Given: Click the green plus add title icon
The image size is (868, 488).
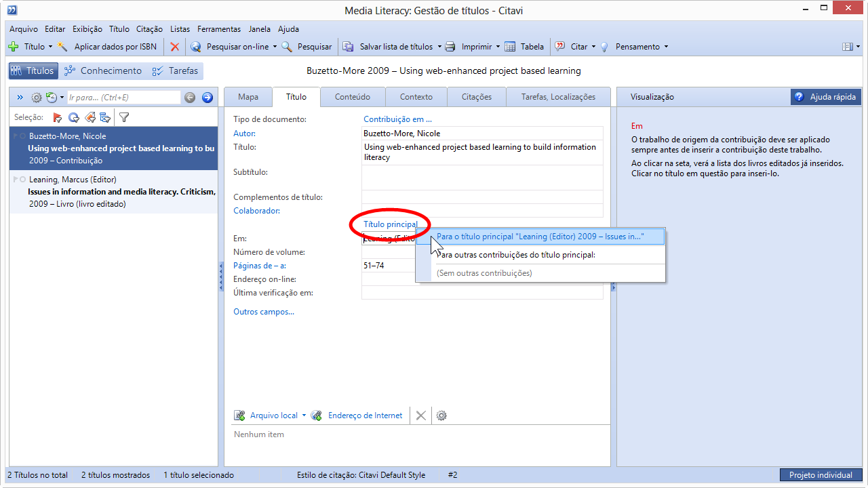Looking at the screenshot, I should click(14, 47).
